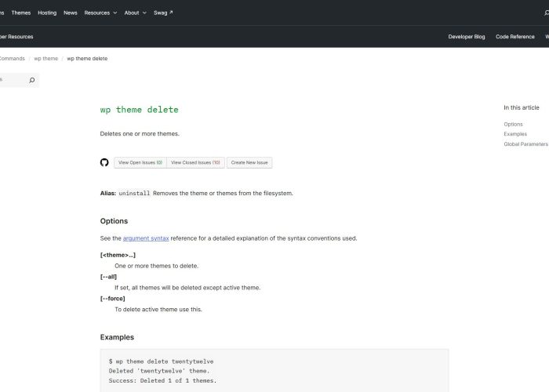Image resolution: width=549 pixels, height=392 pixels.
Task: Click the [--all] option label
Action: tap(108, 277)
